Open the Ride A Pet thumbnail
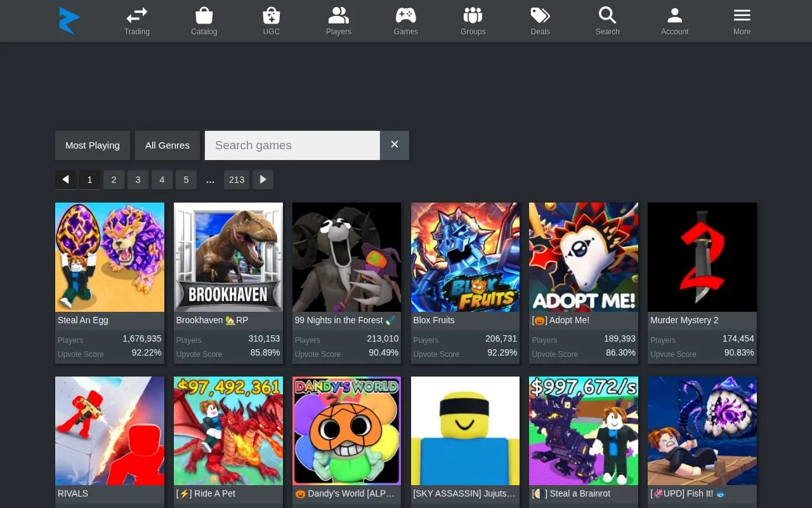This screenshot has height=508, width=812. pyautogui.click(x=228, y=431)
